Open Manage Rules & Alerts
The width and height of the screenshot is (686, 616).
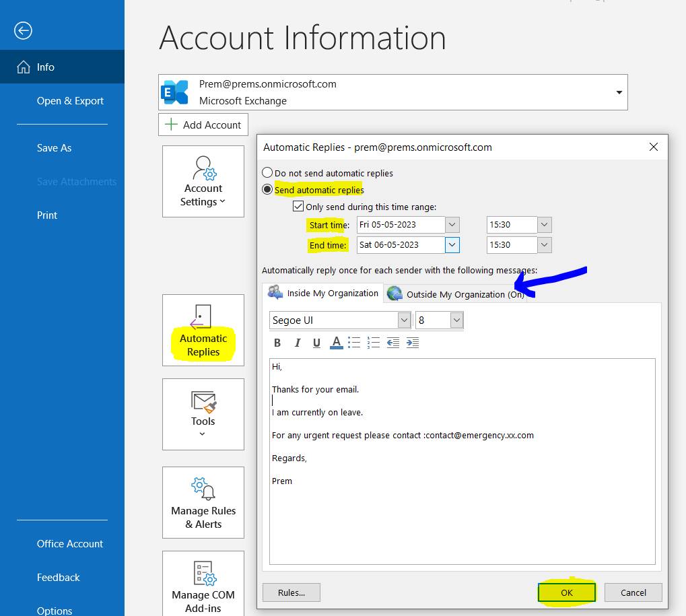pyautogui.click(x=203, y=503)
